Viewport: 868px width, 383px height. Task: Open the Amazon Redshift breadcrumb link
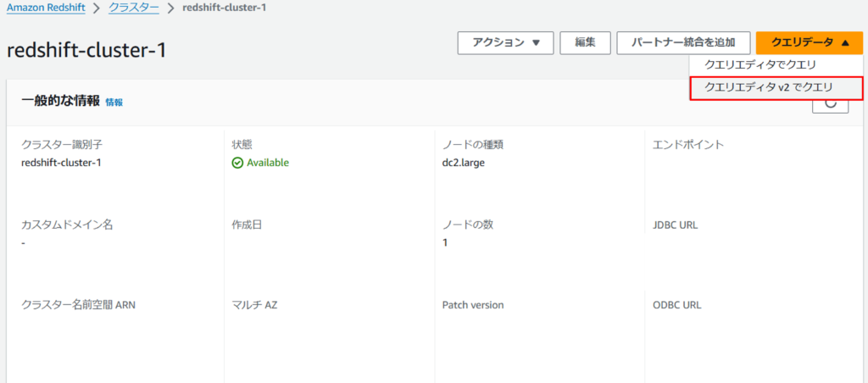click(46, 8)
